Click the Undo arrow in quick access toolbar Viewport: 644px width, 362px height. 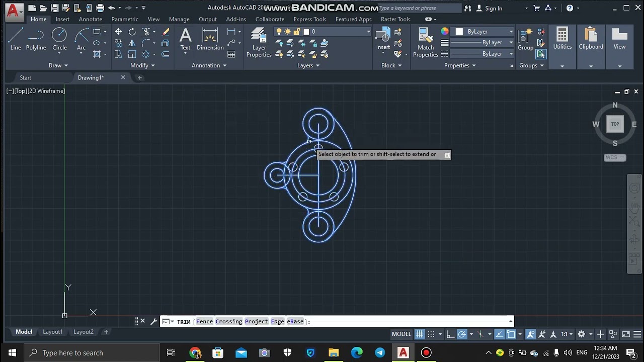(x=111, y=8)
